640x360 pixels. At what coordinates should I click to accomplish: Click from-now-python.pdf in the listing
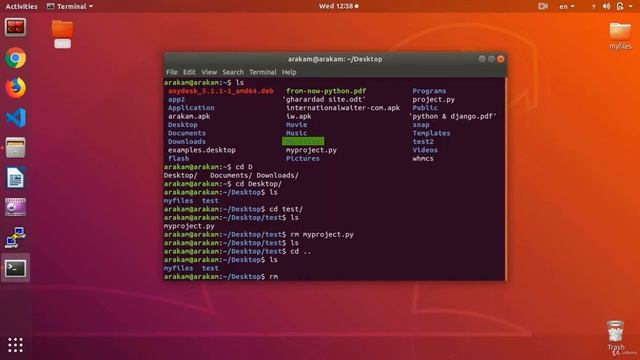click(326, 91)
